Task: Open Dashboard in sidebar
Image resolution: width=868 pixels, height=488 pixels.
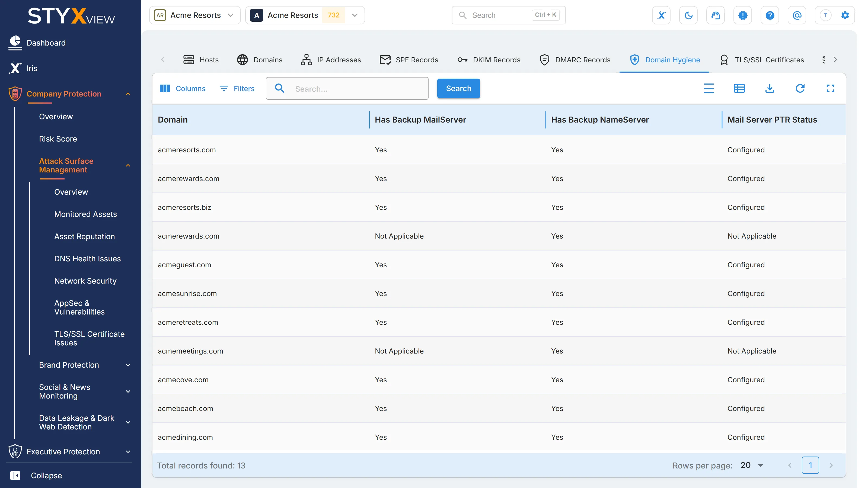Action: point(46,43)
